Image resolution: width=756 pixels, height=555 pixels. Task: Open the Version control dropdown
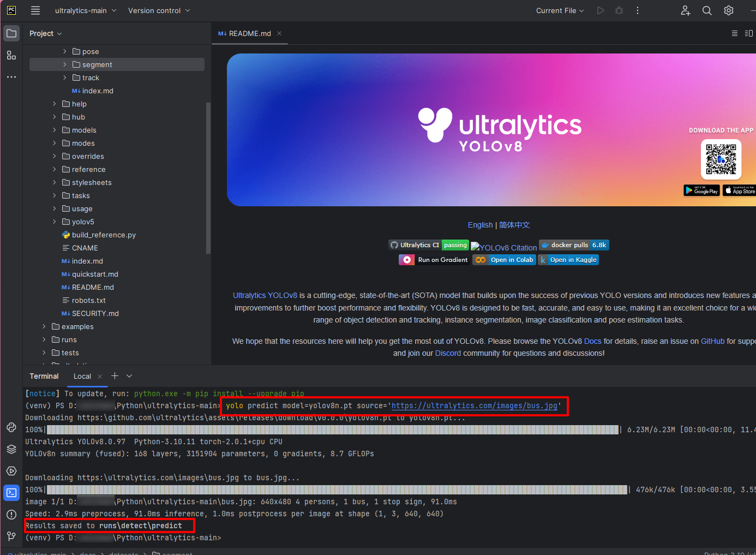click(159, 10)
